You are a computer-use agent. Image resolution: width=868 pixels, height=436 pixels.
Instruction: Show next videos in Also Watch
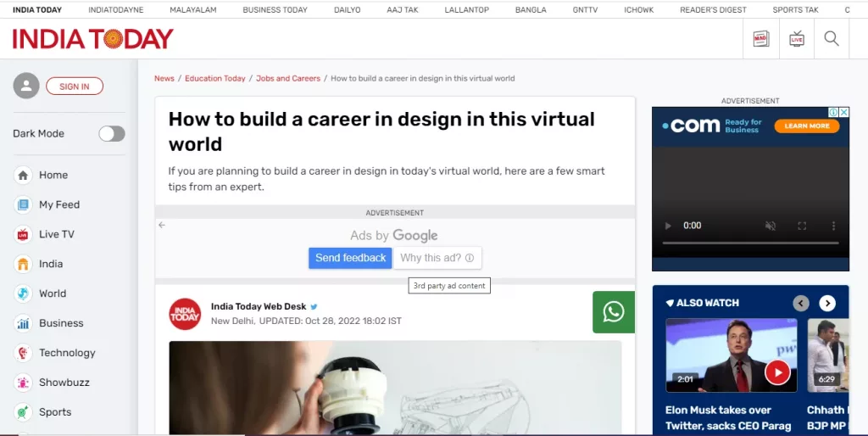[x=827, y=303]
